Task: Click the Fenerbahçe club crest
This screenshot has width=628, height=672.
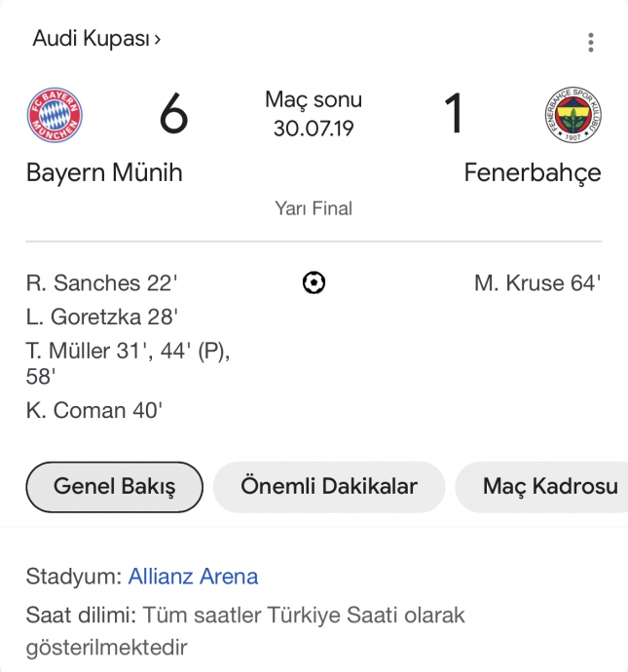Action: pos(573,115)
